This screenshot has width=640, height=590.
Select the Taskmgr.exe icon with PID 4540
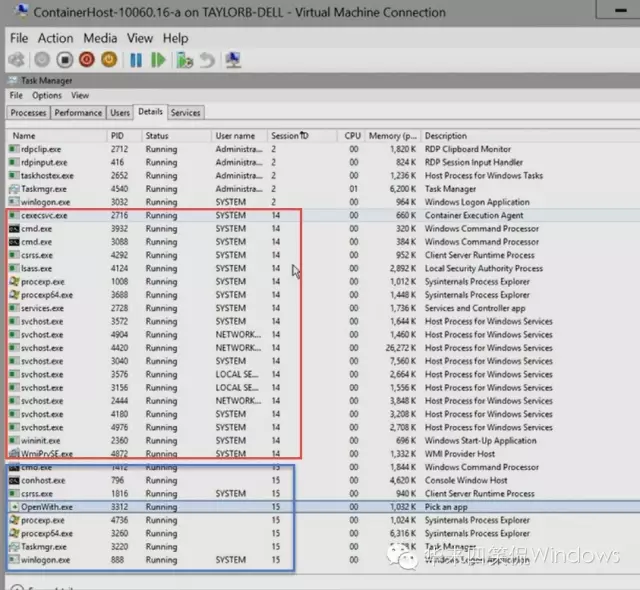pyautogui.click(x=14, y=189)
